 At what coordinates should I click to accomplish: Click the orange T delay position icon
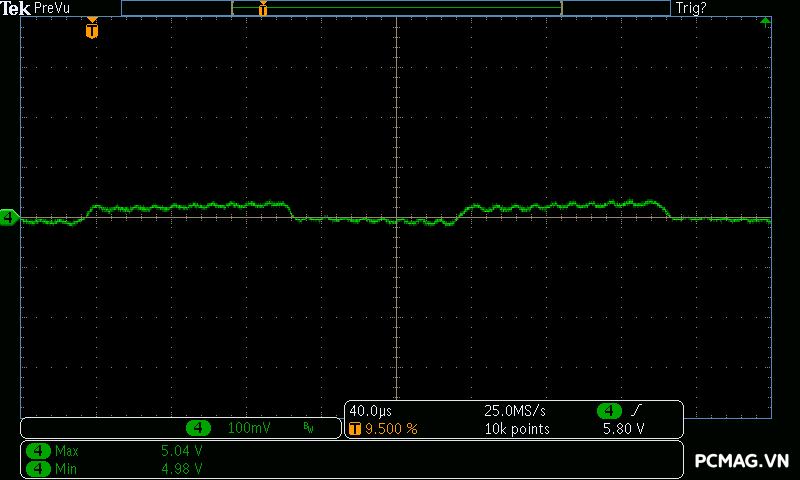coord(355,429)
